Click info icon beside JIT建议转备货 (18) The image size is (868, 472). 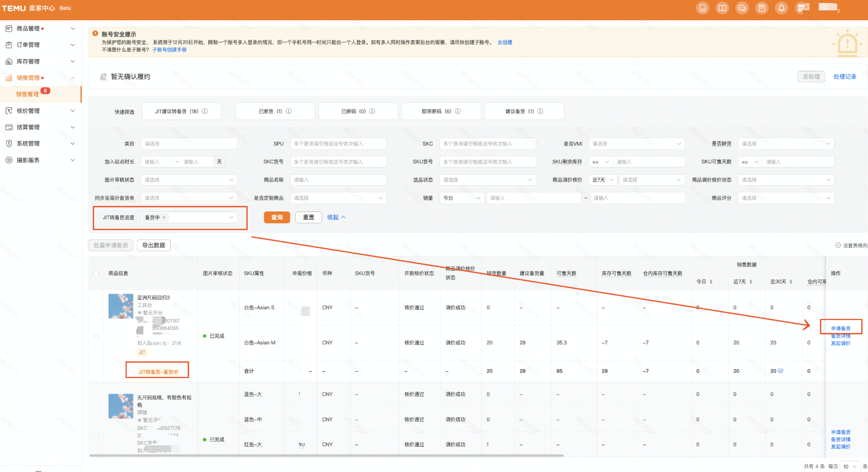tap(205, 111)
